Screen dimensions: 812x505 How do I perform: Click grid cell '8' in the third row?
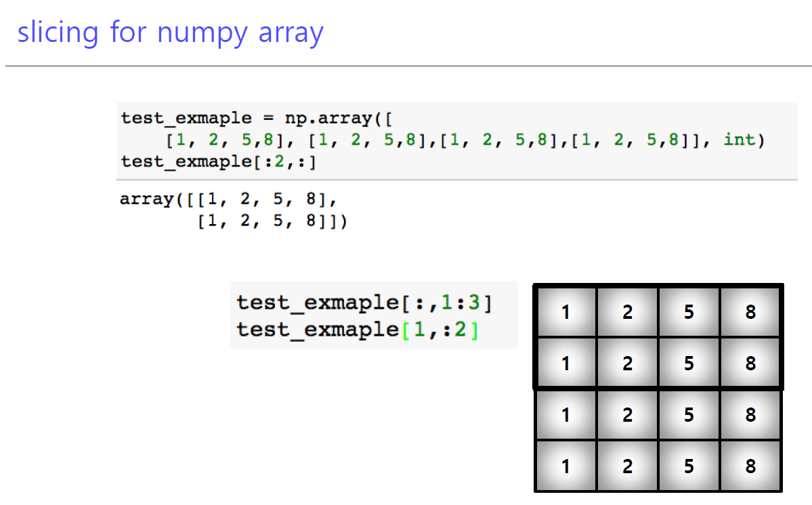pyautogui.click(x=750, y=415)
